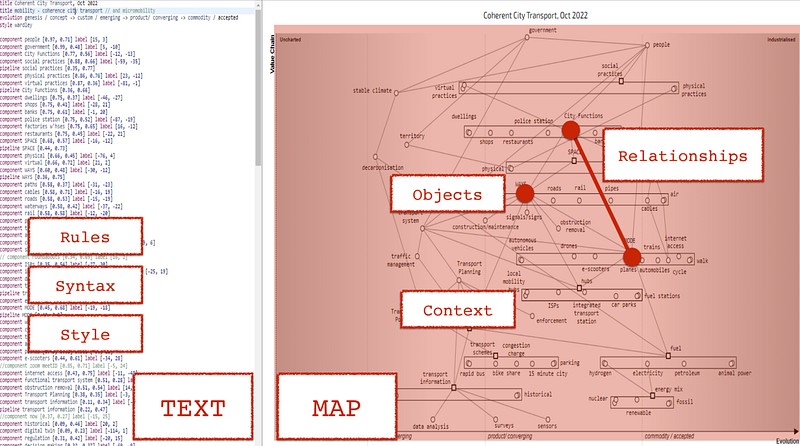Click the obstruction removal node on the map
The height and width of the screenshot is (446, 800).
point(558,229)
